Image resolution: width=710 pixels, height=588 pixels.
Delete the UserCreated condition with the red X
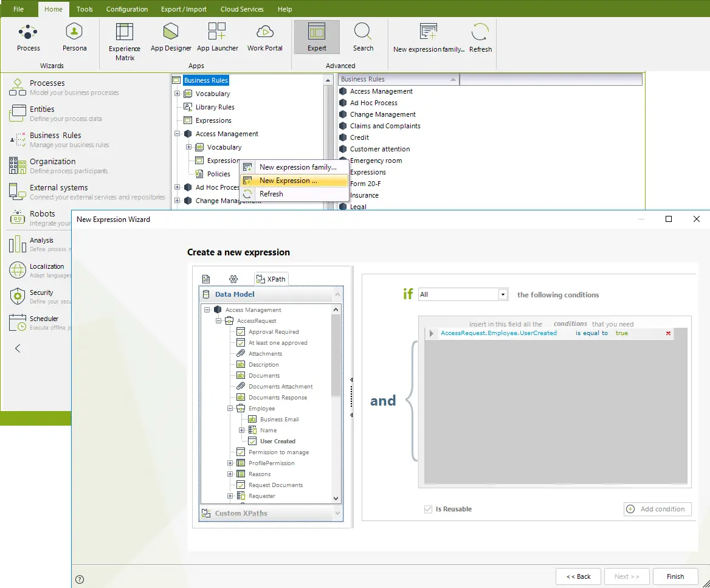tap(668, 333)
